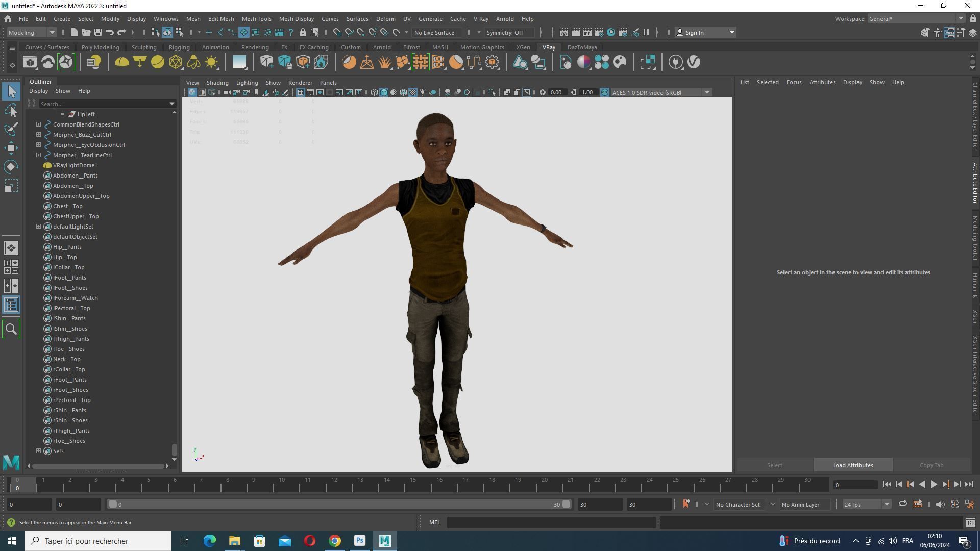Open the Modeling menu set dropdown

point(32,32)
